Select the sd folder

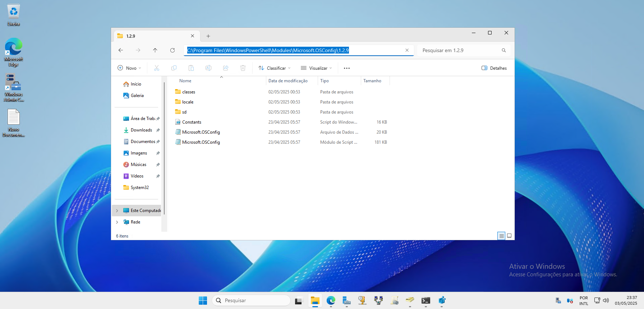pos(184,112)
